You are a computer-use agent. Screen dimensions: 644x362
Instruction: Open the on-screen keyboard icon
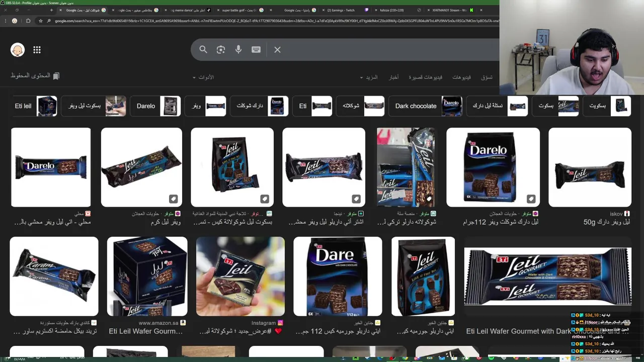pyautogui.click(x=256, y=50)
